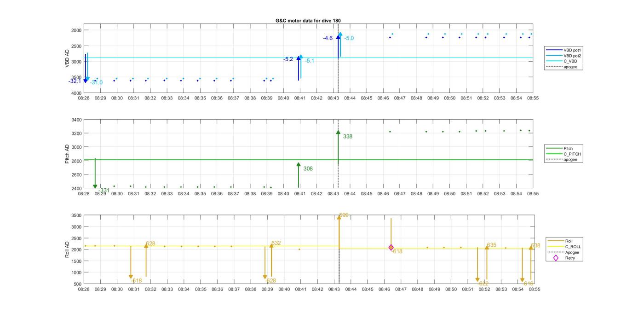Screen dimensions: 644x319
Task: Click the "08:28" tick on the VBD plot axis
Action: (x=84, y=98)
